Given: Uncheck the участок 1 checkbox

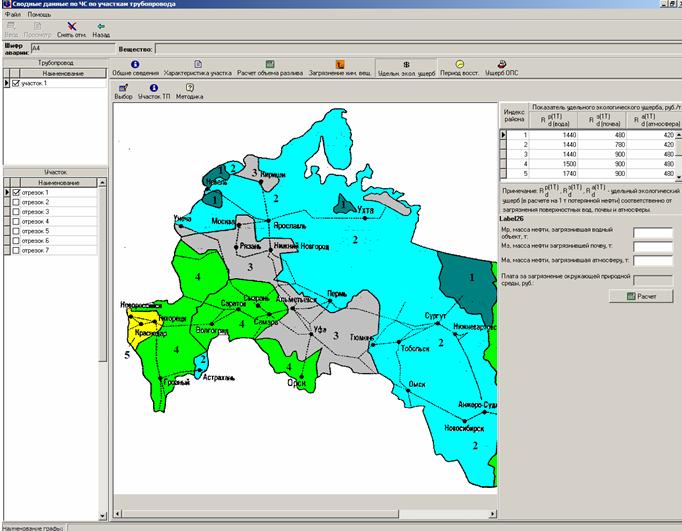Looking at the screenshot, I should click(15, 84).
